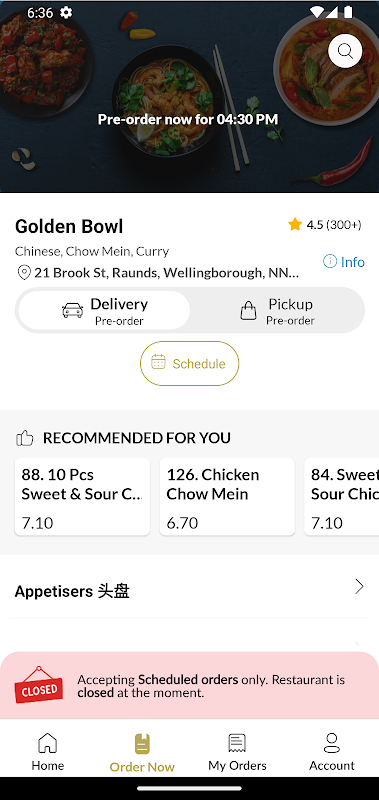Tap the location pin icon by address
The width and height of the screenshot is (379, 800).
(24, 272)
